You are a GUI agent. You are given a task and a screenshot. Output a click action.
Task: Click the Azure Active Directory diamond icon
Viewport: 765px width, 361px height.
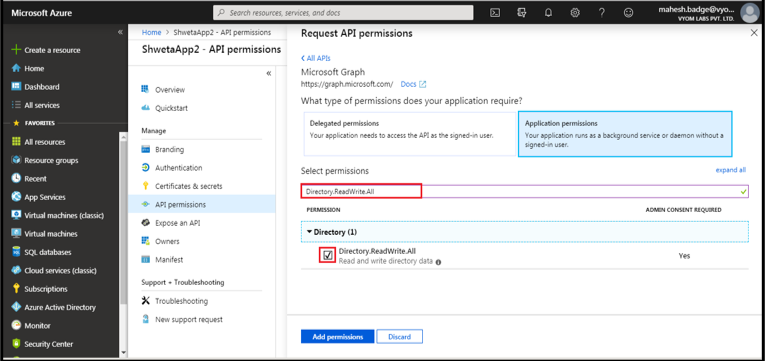[x=16, y=307]
